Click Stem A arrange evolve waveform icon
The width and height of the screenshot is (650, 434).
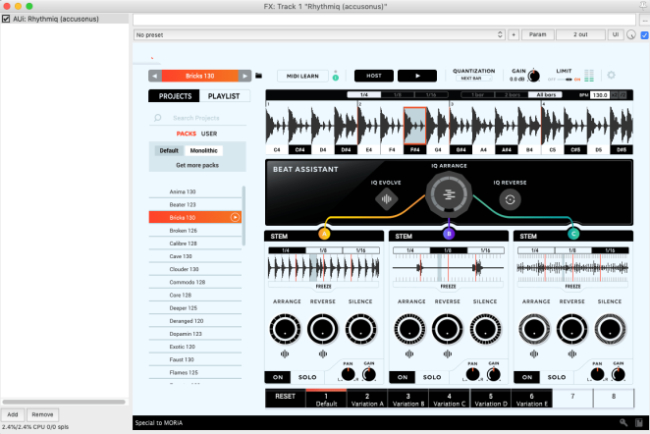(285, 354)
